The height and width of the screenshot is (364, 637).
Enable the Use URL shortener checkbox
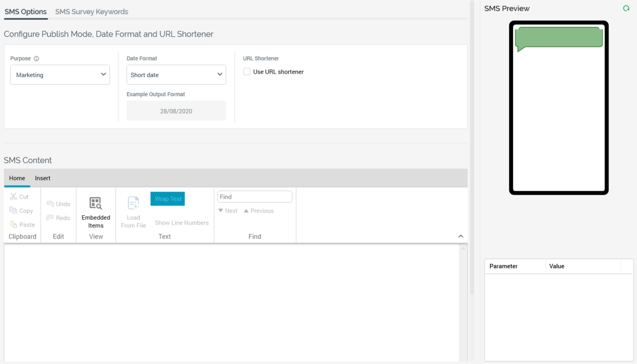(x=247, y=72)
